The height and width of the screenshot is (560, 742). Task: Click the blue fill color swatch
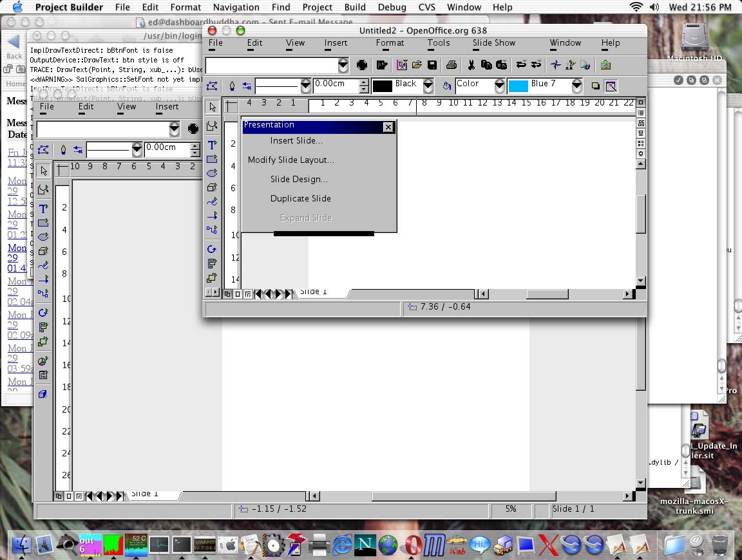518,86
